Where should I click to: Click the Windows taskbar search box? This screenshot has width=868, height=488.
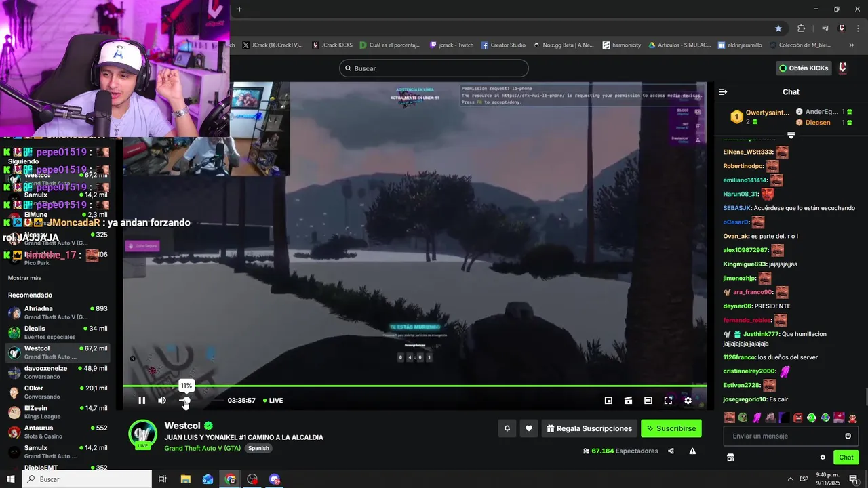point(87,479)
